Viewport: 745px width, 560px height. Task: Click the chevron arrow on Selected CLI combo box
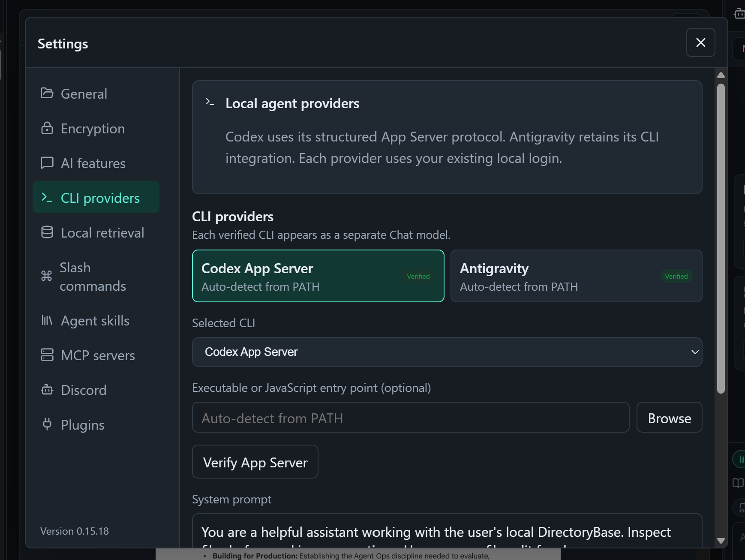[695, 352]
